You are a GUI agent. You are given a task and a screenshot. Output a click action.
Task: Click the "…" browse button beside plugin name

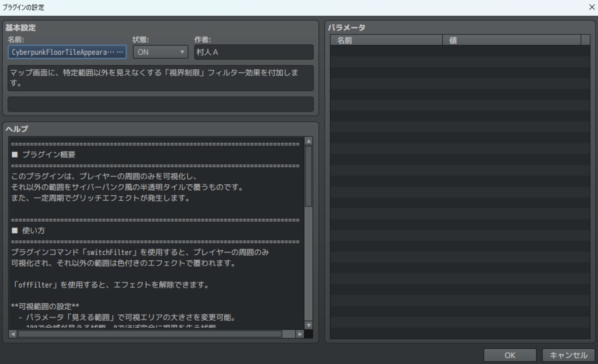pos(121,52)
